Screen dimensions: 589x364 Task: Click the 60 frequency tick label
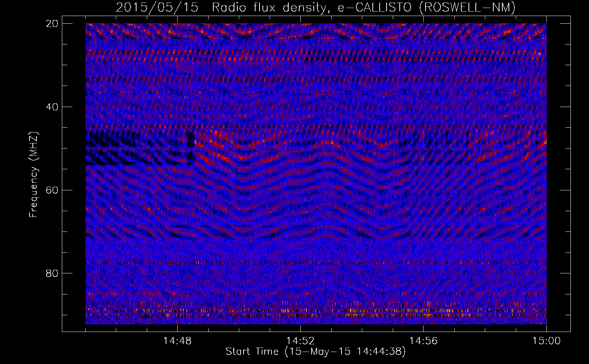pos(52,190)
